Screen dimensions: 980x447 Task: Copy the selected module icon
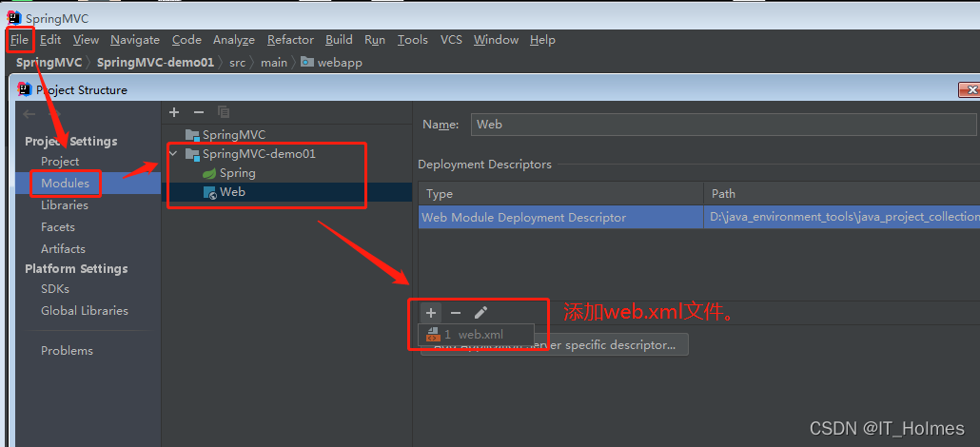click(x=224, y=112)
